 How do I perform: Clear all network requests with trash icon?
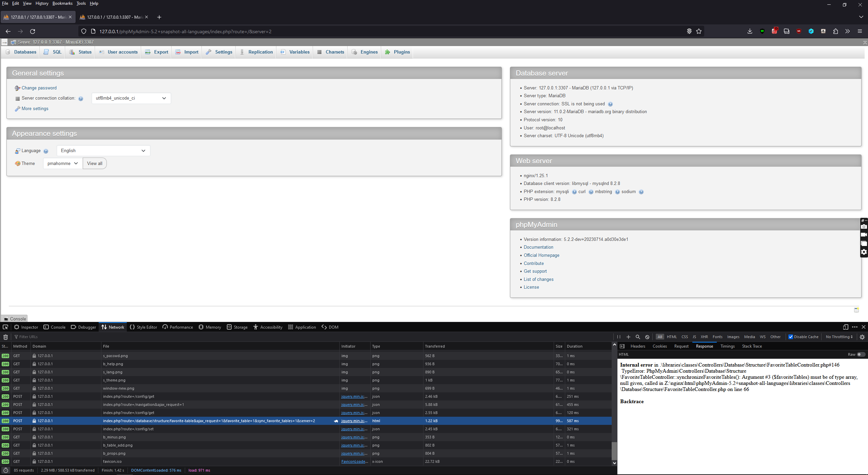click(x=5, y=337)
